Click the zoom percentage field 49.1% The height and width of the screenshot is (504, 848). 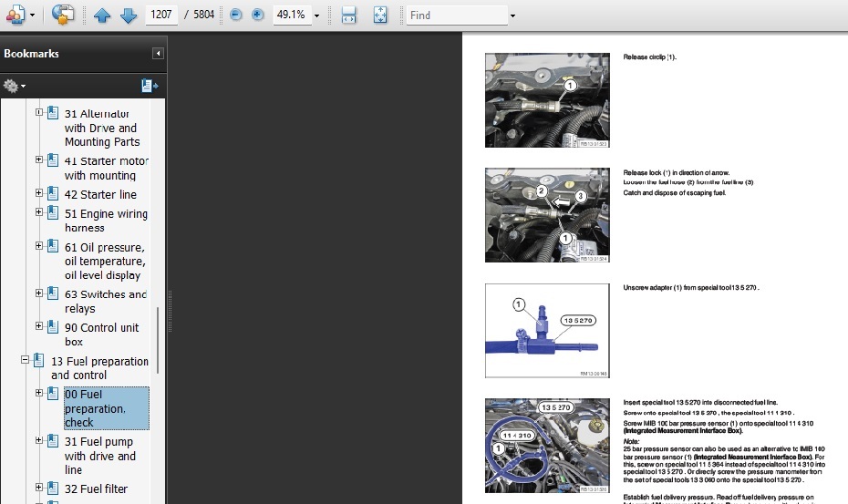point(292,15)
